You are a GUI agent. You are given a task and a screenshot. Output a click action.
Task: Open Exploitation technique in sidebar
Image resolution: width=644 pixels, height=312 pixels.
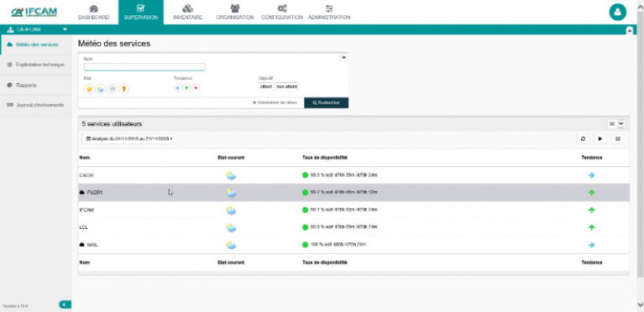point(36,65)
